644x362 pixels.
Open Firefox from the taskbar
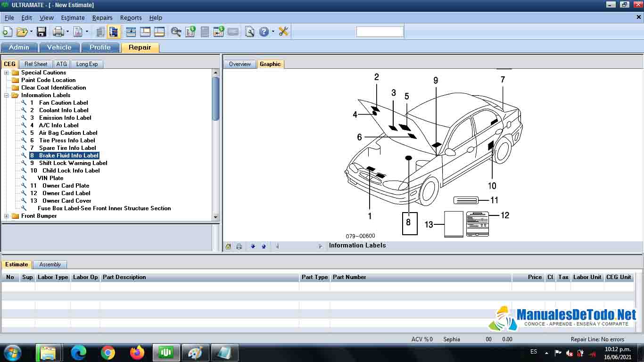137,353
